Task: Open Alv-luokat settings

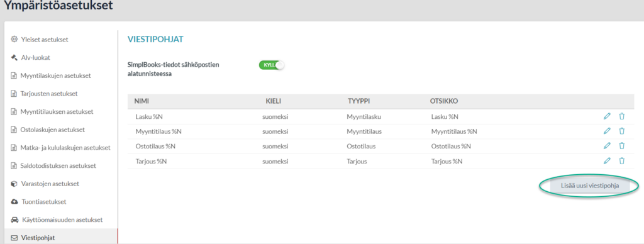Action: click(35, 57)
